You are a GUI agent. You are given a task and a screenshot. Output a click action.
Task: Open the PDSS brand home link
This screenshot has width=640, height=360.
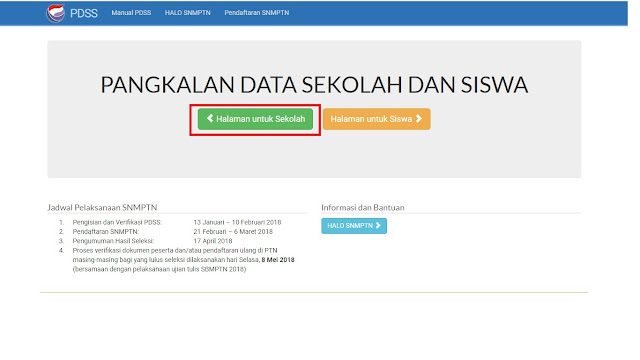(x=84, y=13)
